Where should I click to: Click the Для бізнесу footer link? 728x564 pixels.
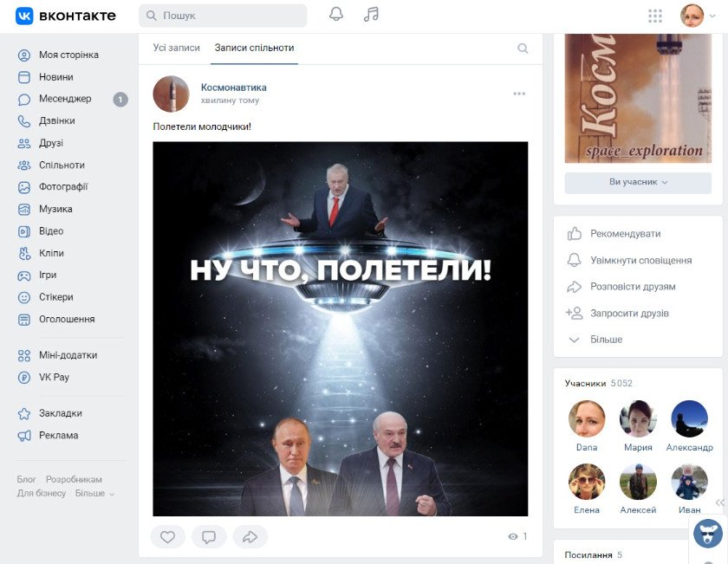pyautogui.click(x=42, y=494)
